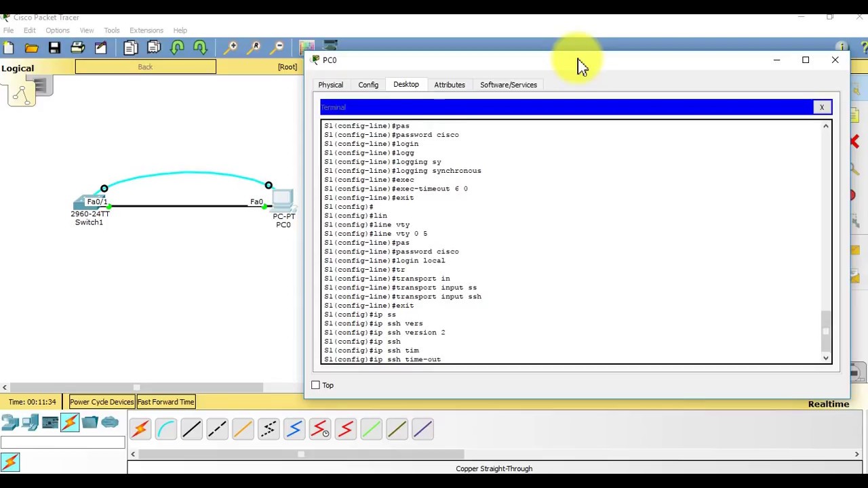Pick Copper Straight-Through cable
The height and width of the screenshot is (488, 868).
coord(192,429)
